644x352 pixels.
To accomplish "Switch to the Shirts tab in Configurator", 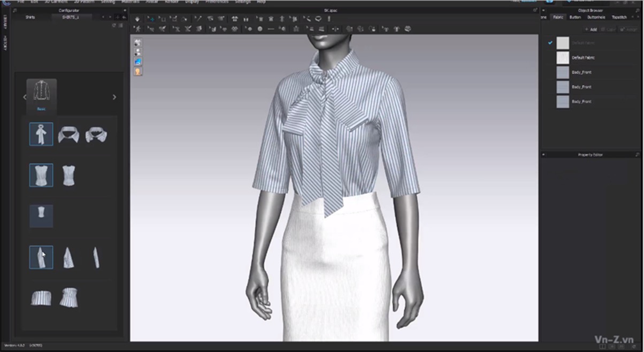I will click(x=30, y=17).
